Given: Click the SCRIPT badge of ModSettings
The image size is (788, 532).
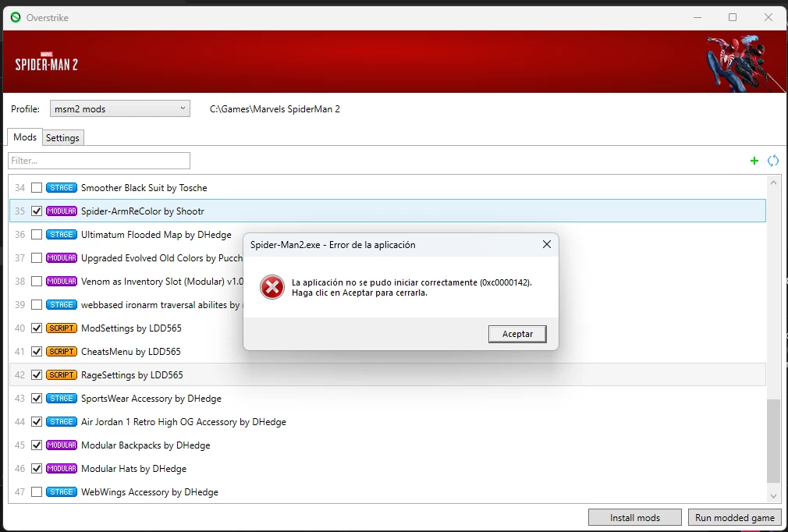Looking at the screenshot, I should (x=62, y=328).
